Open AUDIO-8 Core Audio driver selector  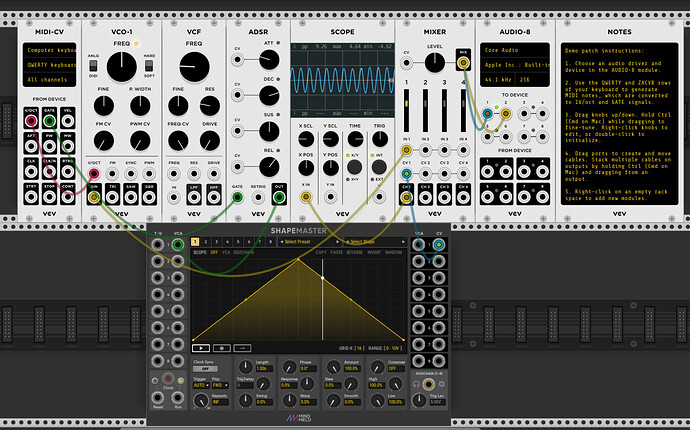coord(515,50)
